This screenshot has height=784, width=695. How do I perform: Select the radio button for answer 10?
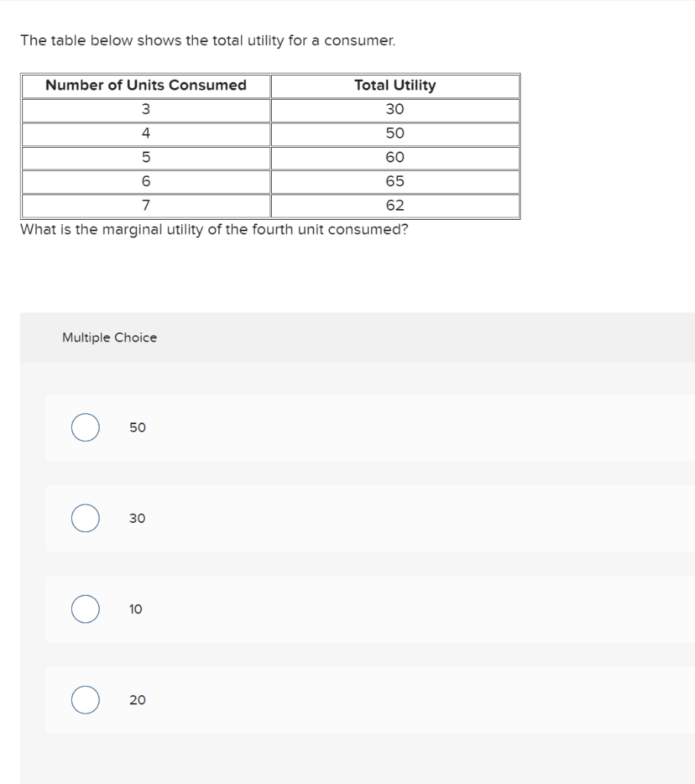tap(85, 609)
